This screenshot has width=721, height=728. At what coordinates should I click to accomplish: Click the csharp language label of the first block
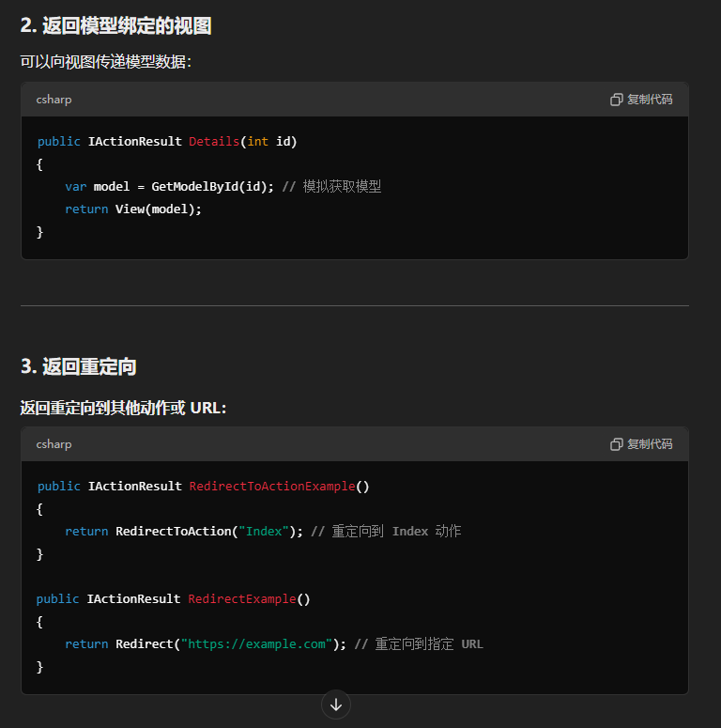(54, 100)
